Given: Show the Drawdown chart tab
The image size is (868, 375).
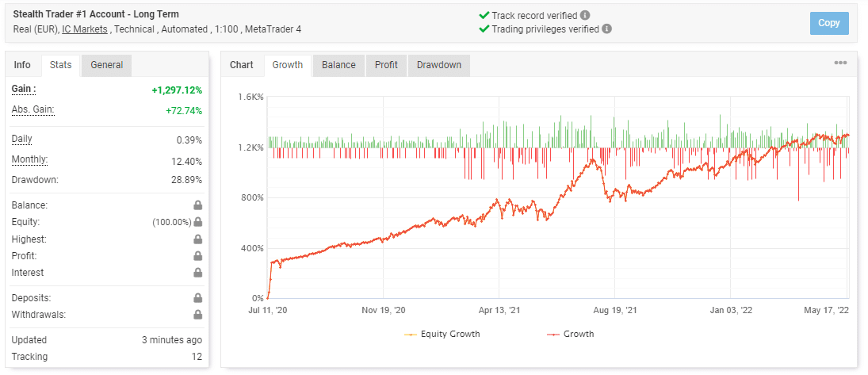Looking at the screenshot, I should pos(439,65).
